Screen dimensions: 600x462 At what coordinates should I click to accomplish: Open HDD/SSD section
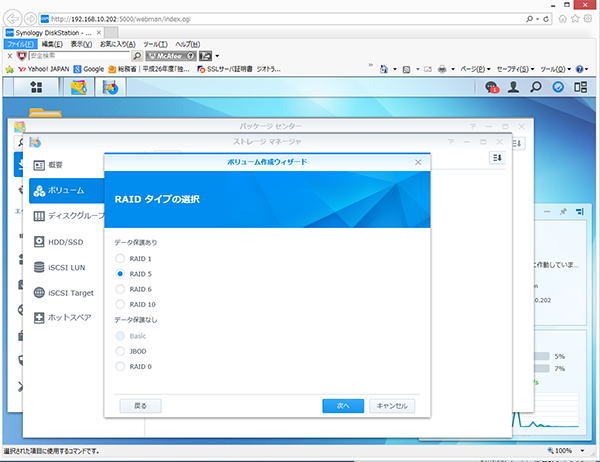point(58,242)
